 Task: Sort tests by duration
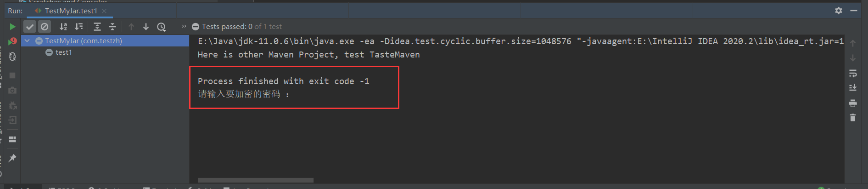point(79,27)
